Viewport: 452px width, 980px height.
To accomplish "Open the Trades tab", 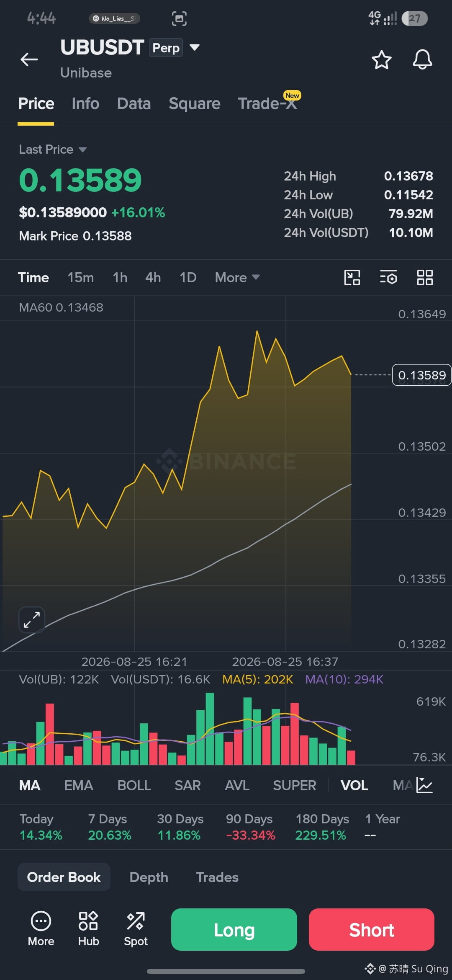I will coord(217,877).
